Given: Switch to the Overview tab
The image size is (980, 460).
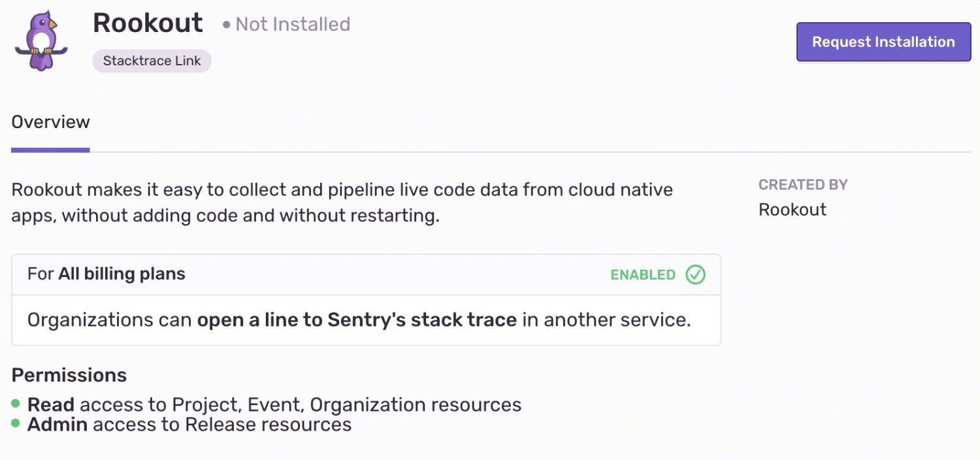Looking at the screenshot, I should coord(50,122).
